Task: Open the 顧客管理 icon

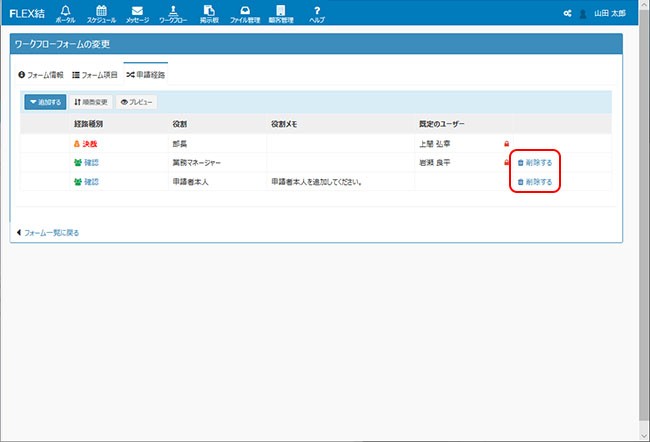Action: click(281, 14)
